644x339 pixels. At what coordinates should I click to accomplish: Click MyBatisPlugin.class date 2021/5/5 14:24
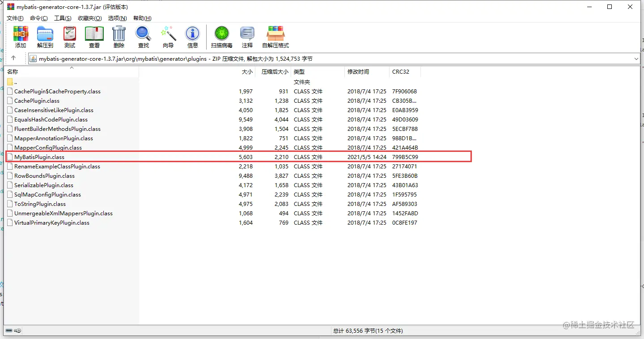coord(367,157)
